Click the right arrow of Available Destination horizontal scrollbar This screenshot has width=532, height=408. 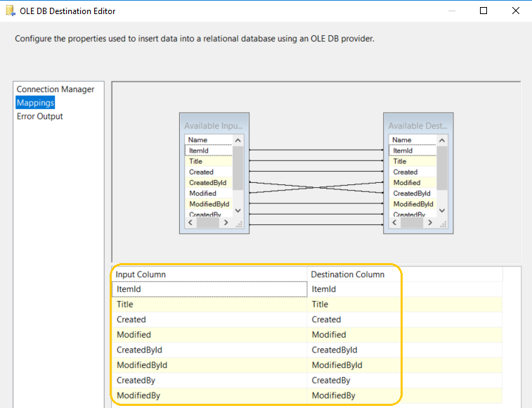430,222
